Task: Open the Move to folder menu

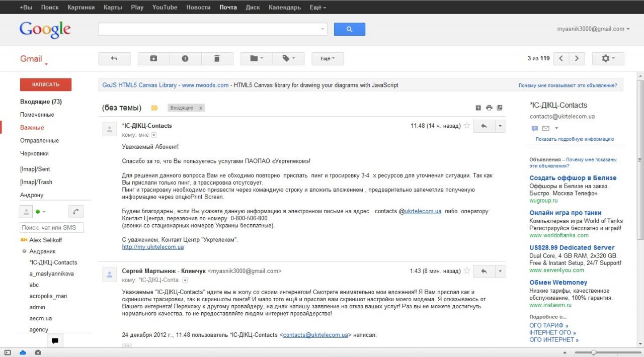Action: (x=257, y=59)
